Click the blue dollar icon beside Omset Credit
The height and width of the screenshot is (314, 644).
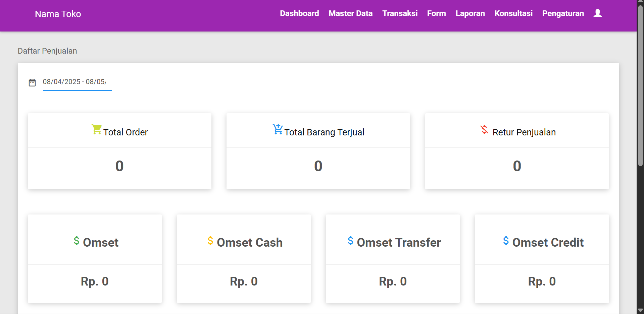pyautogui.click(x=506, y=241)
